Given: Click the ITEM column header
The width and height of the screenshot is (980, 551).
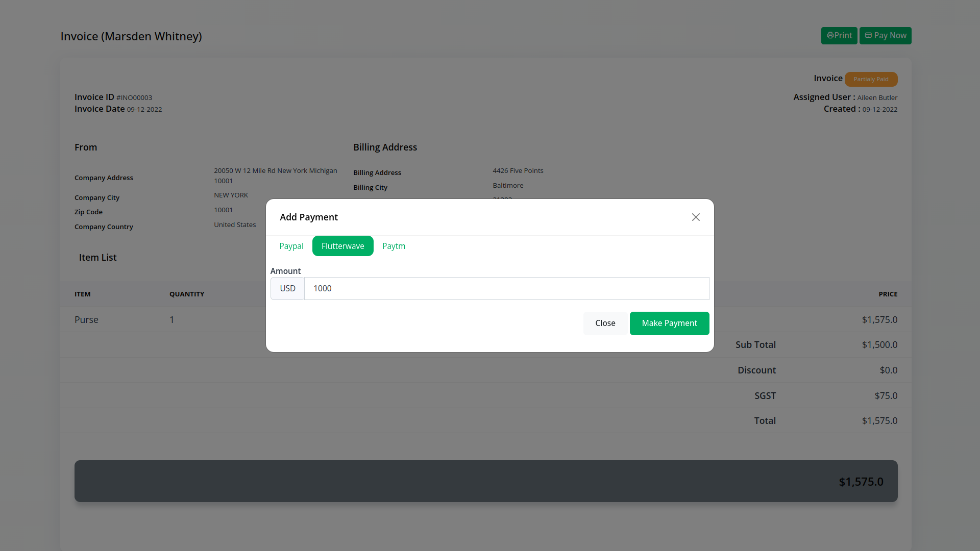Looking at the screenshot, I should [x=83, y=294].
